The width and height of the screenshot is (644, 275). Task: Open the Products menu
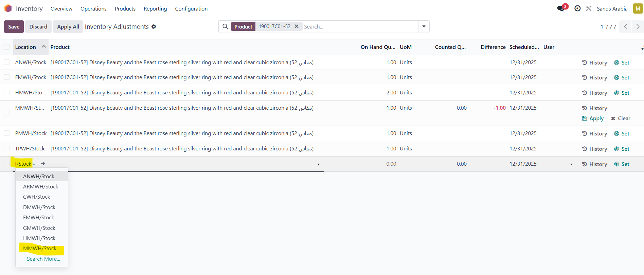coord(125,8)
